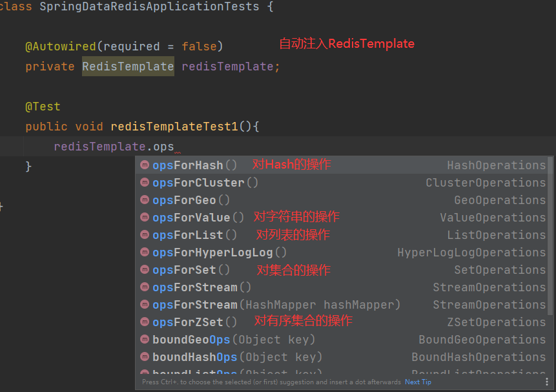Image resolution: width=556 pixels, height=392 pixels.
Task: Click the ZSetOperations return type
Action: pyautogui.click(x=496, y=322)
